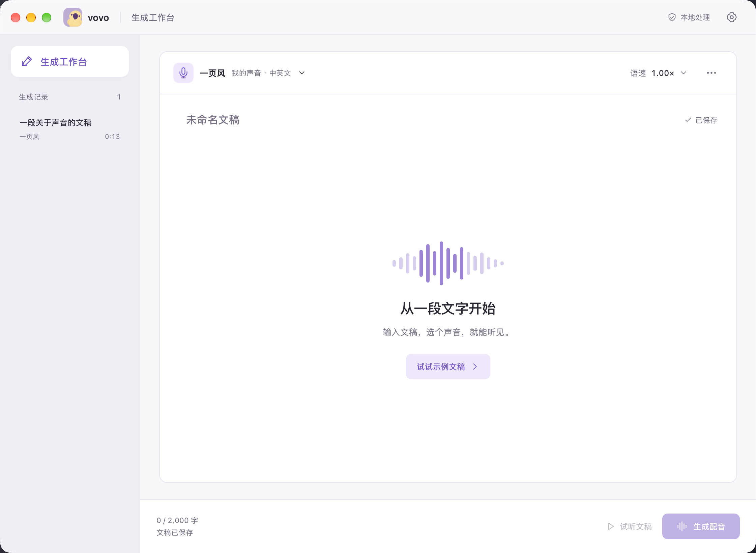The height and width of the screenshot is (553, 756).
Task: Open the 语速 1.00× speed dropdown
Action: click(658, 73)
